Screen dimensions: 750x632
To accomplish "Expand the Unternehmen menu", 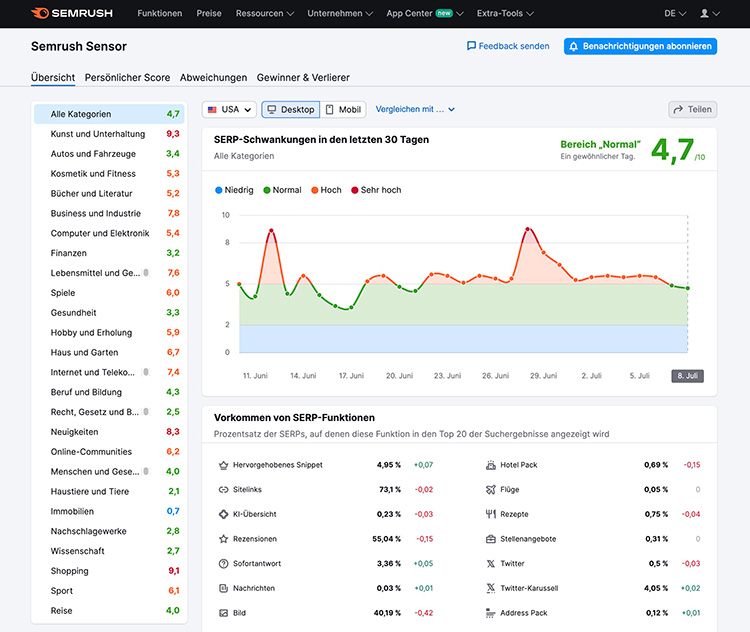I will coord(340,13).
